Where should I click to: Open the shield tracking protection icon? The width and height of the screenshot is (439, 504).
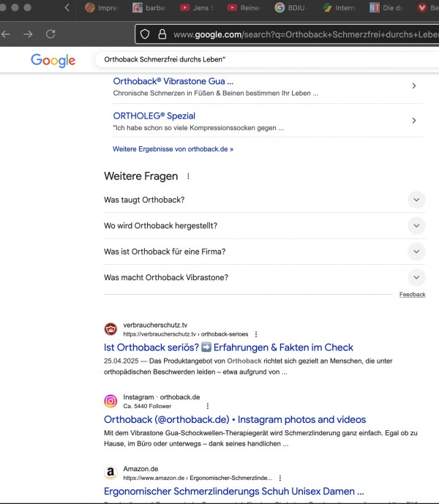pos(145,34)
